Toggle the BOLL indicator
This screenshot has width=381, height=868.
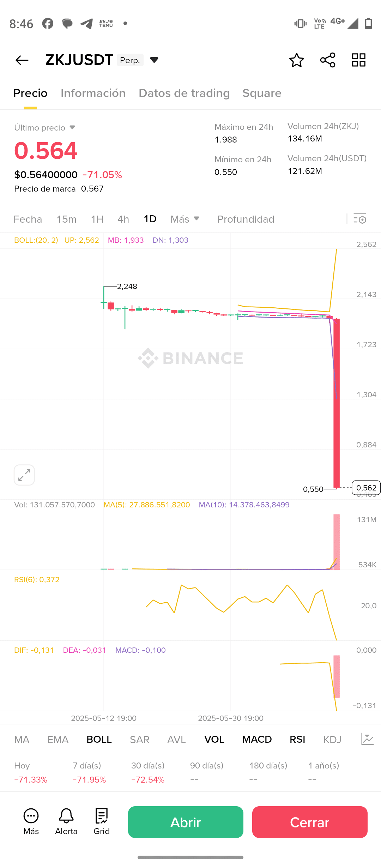click(x=99, y=739)
